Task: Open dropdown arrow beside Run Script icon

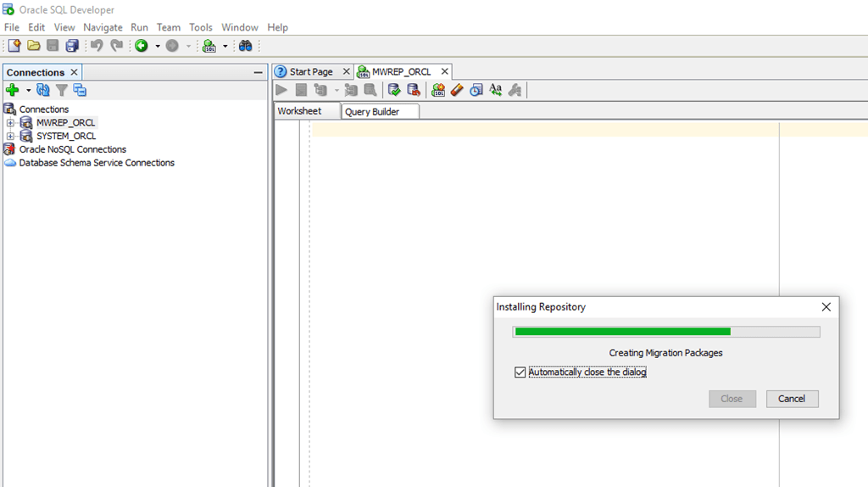Action: [336, 90]
